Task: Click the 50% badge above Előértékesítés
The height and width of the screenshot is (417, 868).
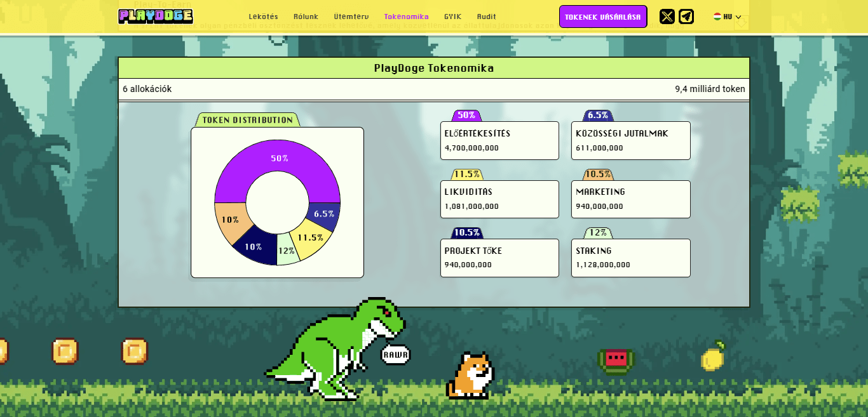Action: coord(467,116)
